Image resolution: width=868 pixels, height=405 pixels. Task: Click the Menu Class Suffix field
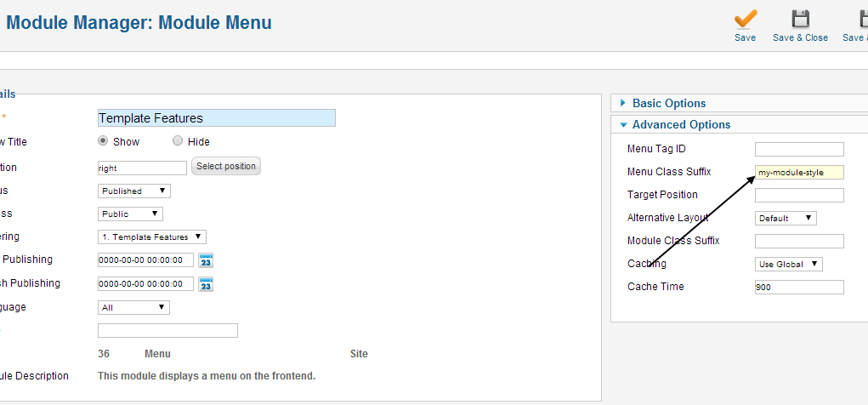click(799, 173)
